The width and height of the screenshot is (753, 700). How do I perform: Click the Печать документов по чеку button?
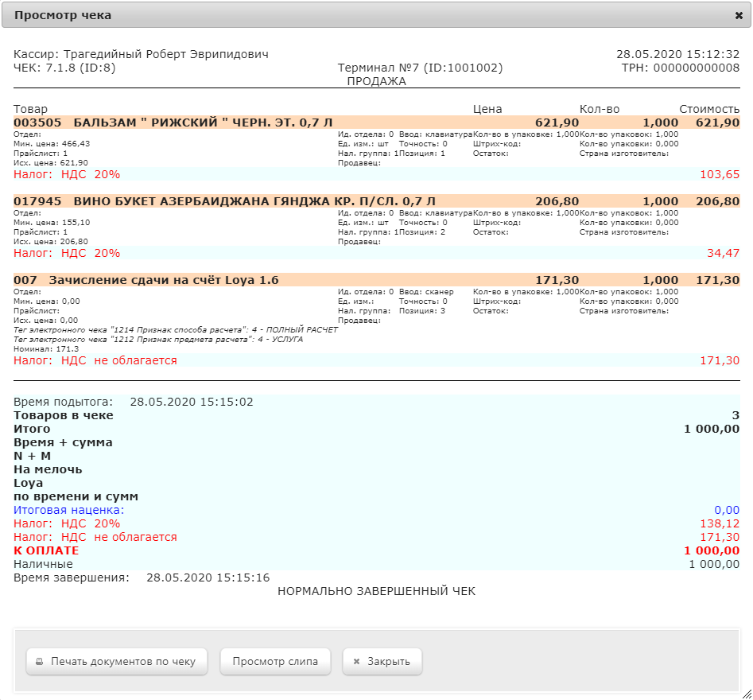pos(117,662)
